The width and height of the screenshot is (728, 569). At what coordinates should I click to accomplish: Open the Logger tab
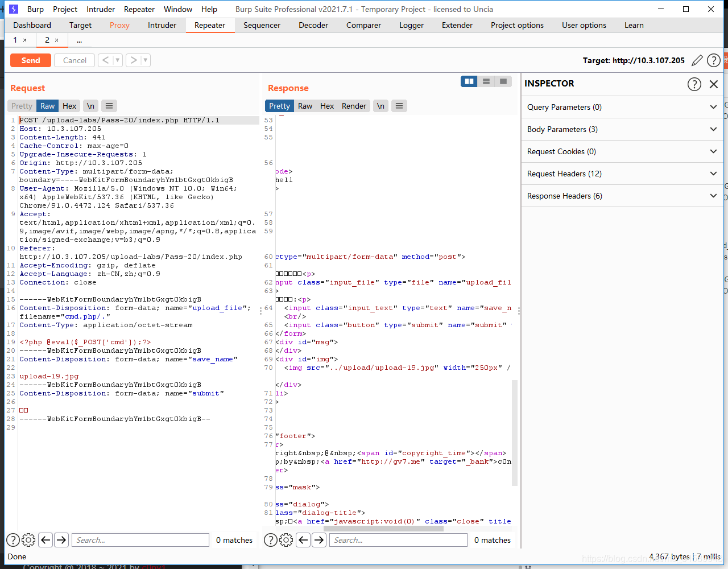pyautogui.click(x=411, y=25)
